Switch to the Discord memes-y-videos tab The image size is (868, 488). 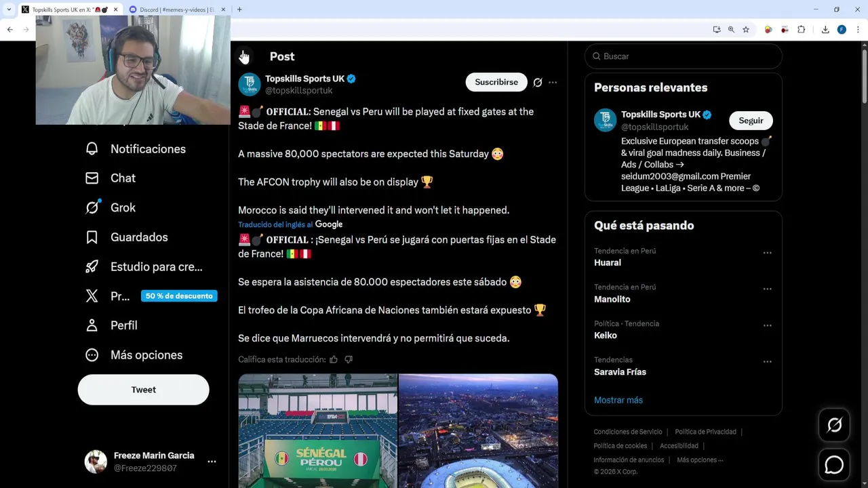point(176,9)
